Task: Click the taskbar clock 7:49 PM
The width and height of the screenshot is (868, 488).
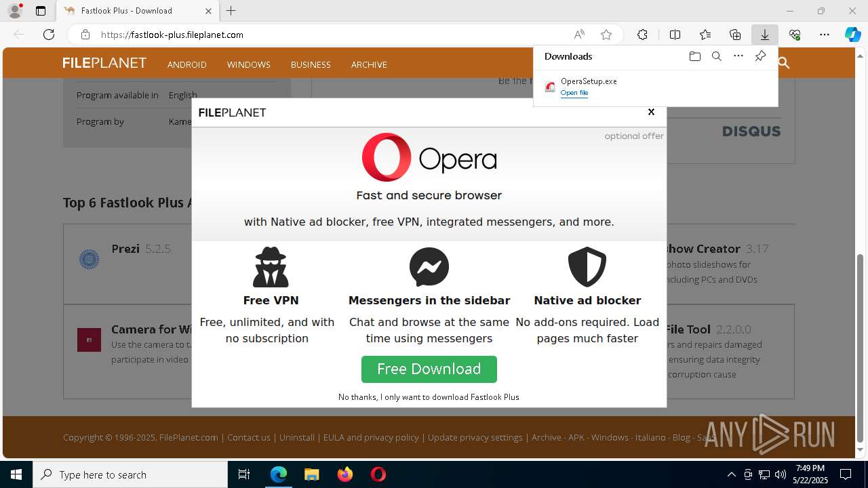Action: pos(810,474)
